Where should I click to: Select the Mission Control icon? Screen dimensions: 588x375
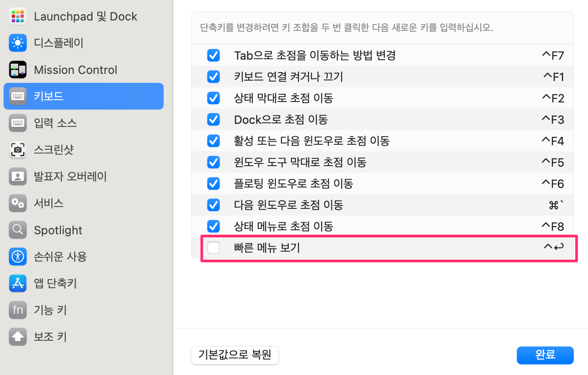click(18, 70)
